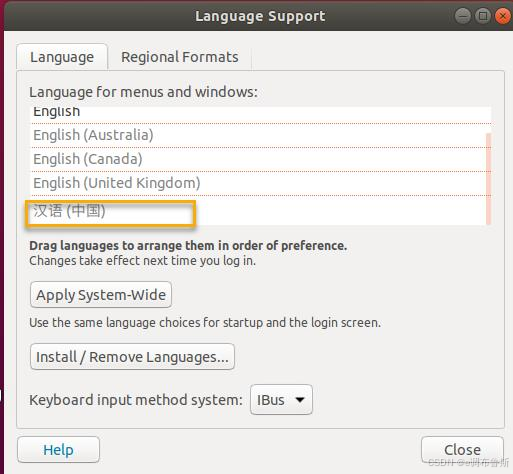Click the dropdown arrow next to IBus
Image resolution: width=513 pixels, height=474 pixels.
coord(300,400)
